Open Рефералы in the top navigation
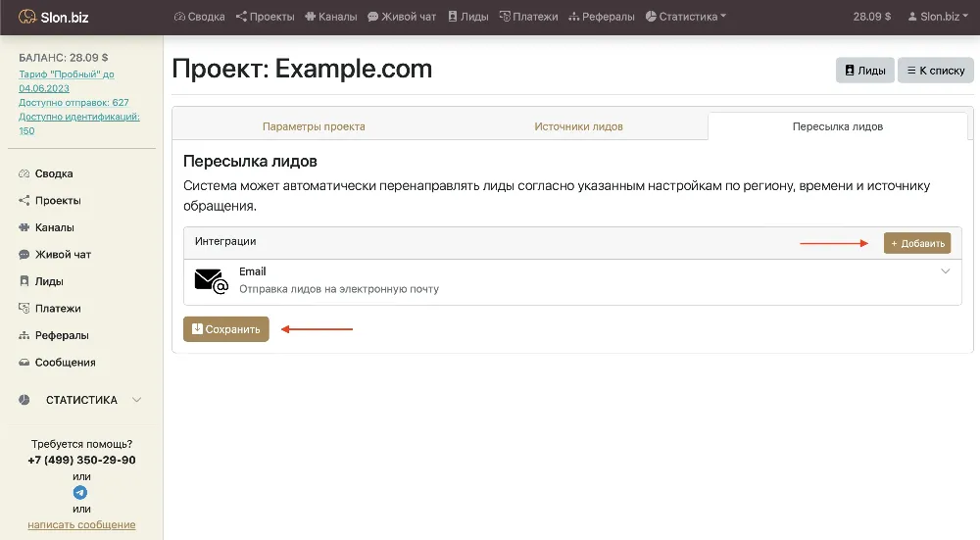 [x=602, y=17]
